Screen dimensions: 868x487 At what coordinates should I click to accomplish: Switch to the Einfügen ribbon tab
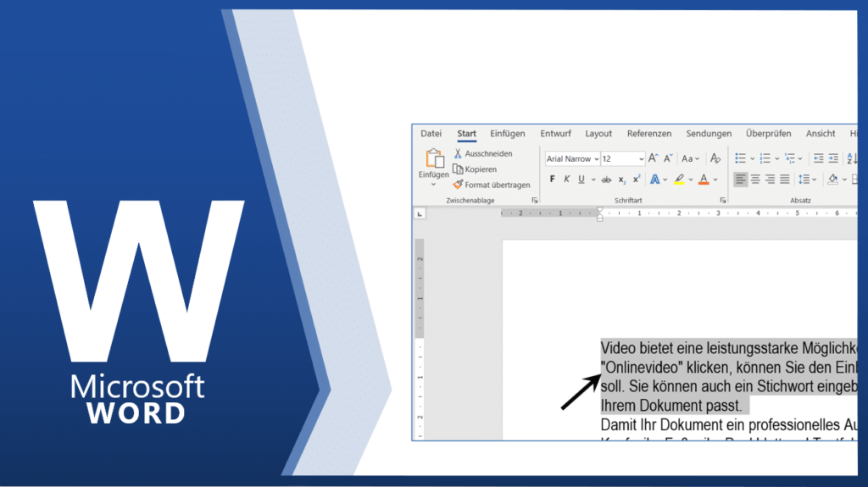point(508,133)
